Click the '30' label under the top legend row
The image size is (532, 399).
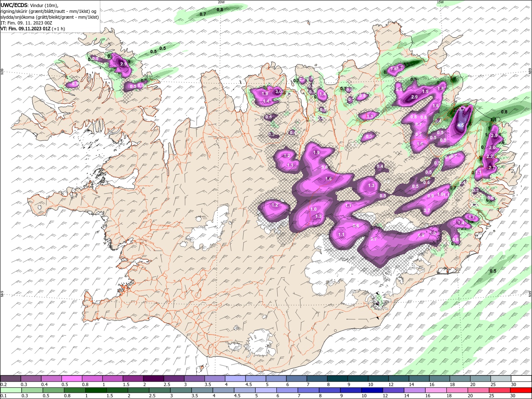(514, 384)
